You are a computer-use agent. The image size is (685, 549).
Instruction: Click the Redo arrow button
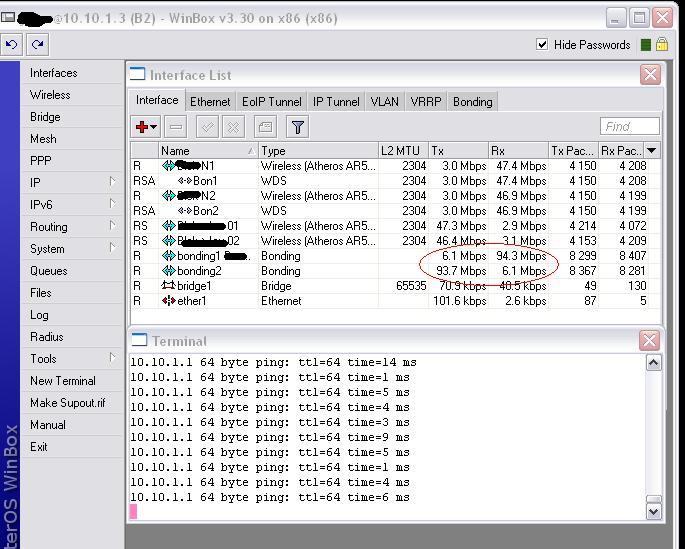point(38,45)
